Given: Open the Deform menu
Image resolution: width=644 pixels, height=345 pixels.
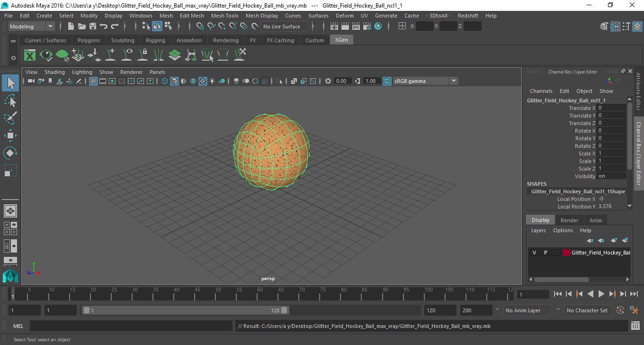Looking at the screenshot, I should (344, 16).
